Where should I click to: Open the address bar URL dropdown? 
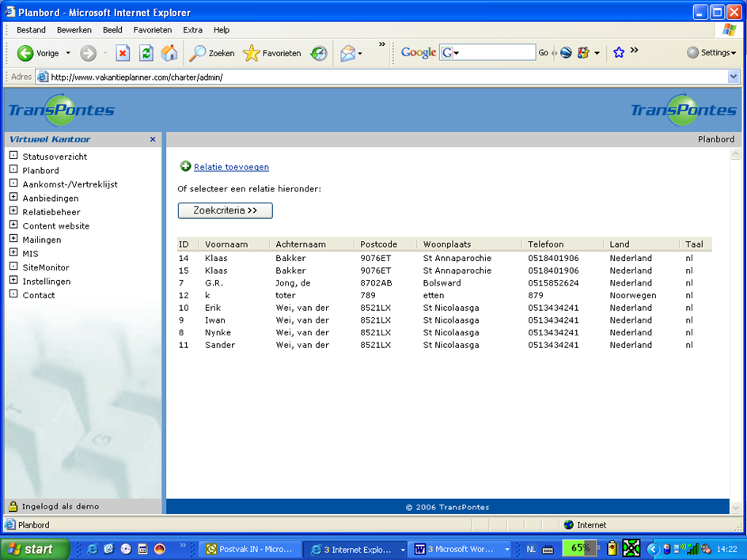click(x=733, y=77)
